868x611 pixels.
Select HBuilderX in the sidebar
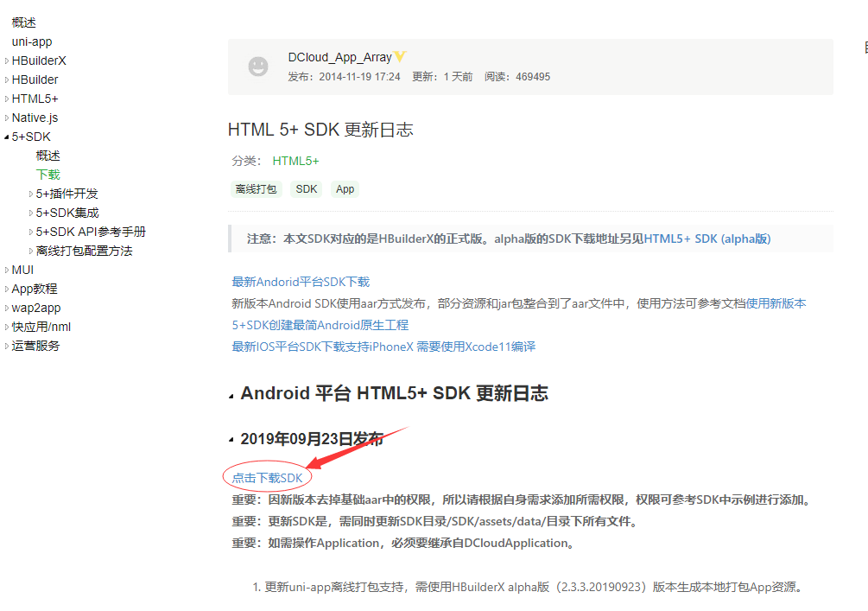[x=39, y=61]
